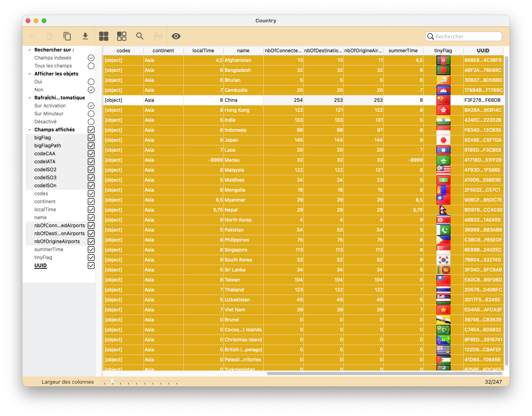Click the horizontal table scrollbar
This screenshot has height=416, width=532.
point(385,374)
